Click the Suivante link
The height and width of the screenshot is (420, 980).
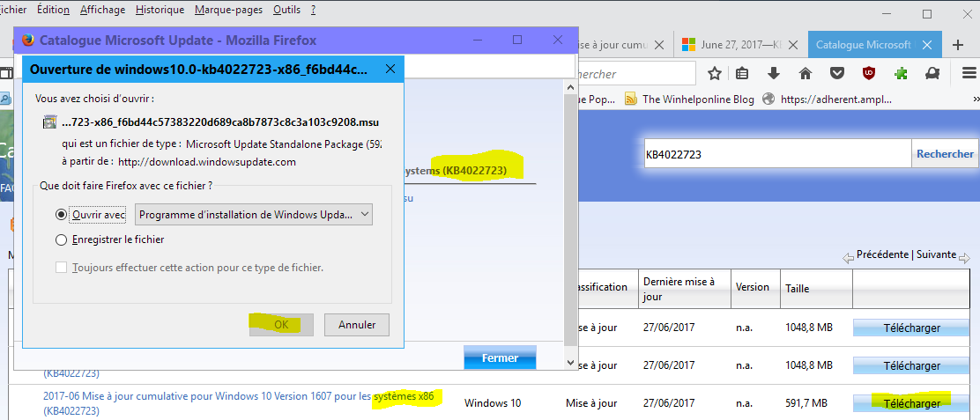pyautogui.click(x=935, y=254)
